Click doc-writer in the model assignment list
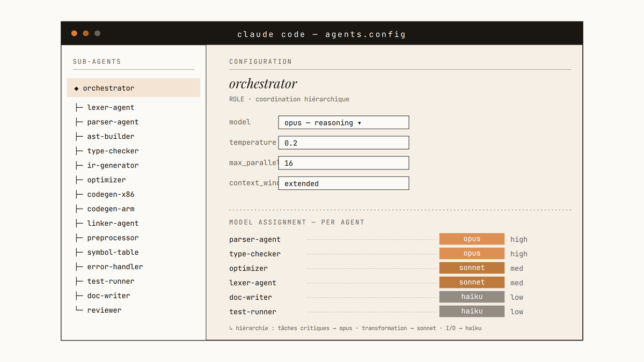 pos(251,297)
